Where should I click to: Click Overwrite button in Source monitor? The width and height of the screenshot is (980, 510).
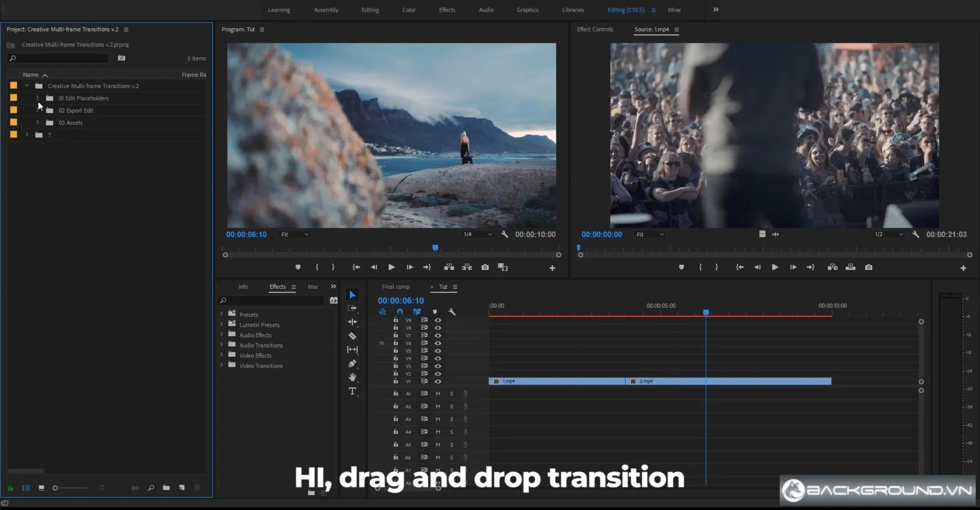coord(850,267)
